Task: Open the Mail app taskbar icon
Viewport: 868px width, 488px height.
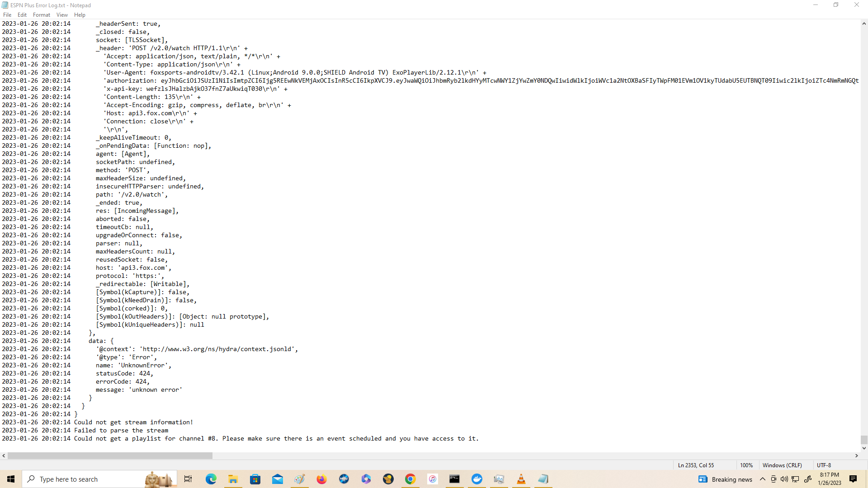Action: tap(277, 479)
